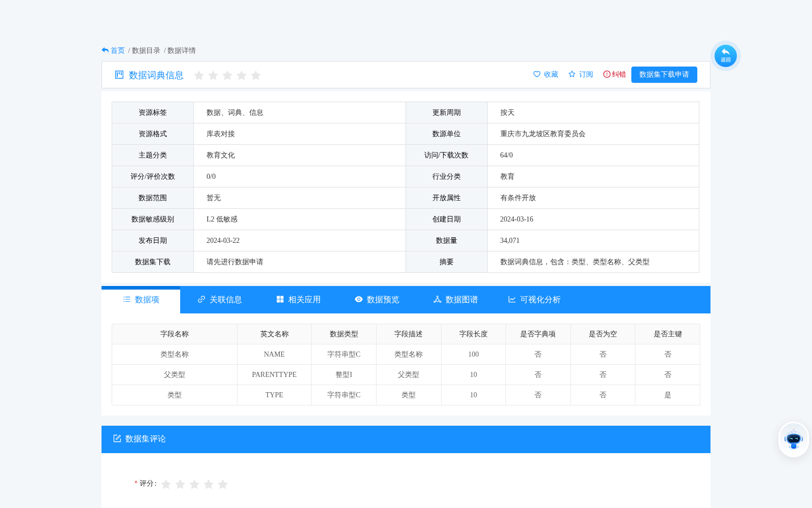Open the robot assistant chat icon
812x508 pixels.
click(x=793, y=439)
